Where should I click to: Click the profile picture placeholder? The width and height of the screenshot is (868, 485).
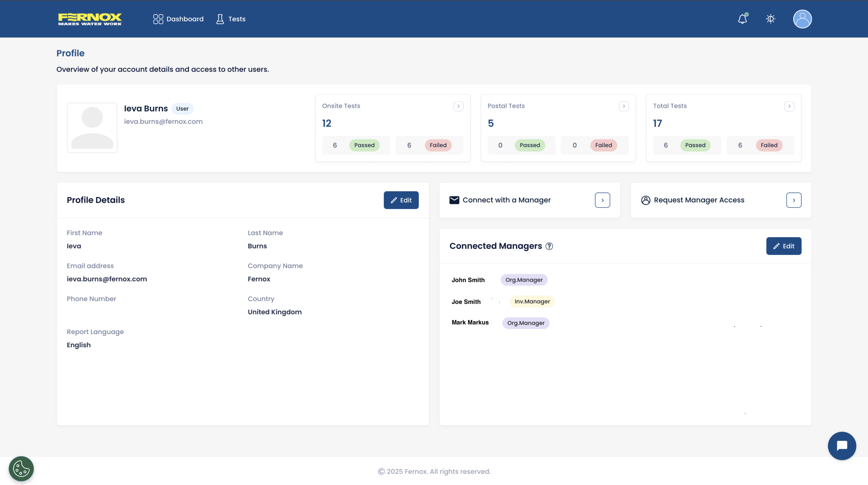coord(92,128)
